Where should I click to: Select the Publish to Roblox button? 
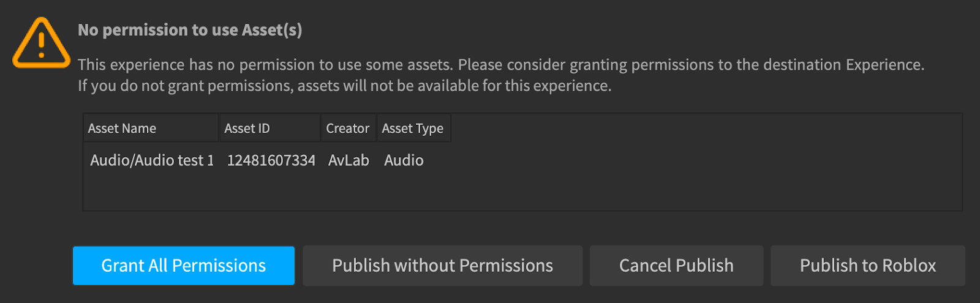[868, 266]
